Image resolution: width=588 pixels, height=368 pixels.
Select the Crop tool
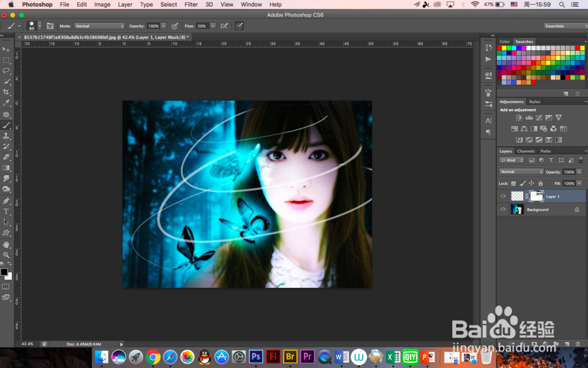pyautogui.click(x=6, y=92)
